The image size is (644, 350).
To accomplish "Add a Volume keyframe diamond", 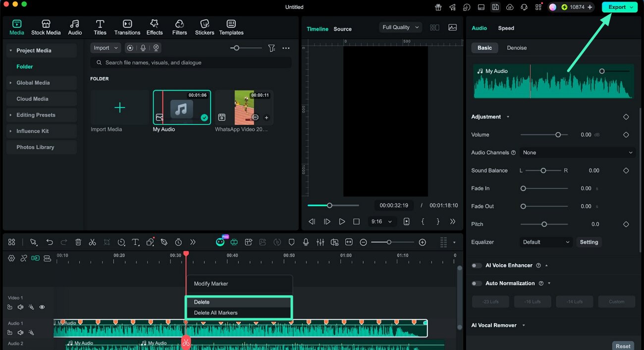I will tap(626, 135).
